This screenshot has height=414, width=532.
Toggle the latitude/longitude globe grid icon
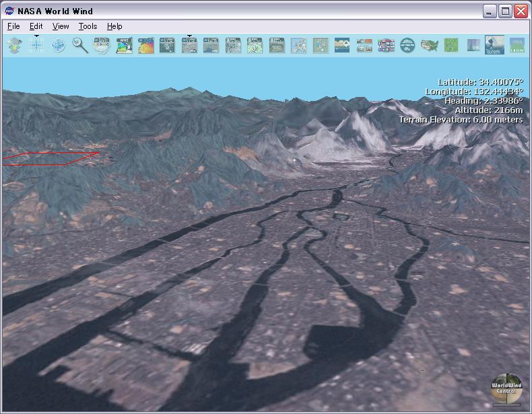coord(59,45)
